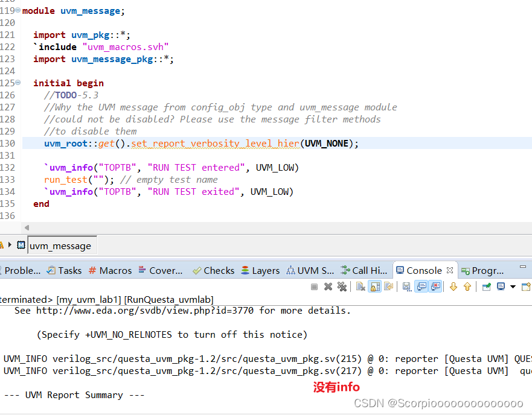Screen dimensions: 532x415
Task: Click the Terminate launch icon
Action: tap(314, 286)
